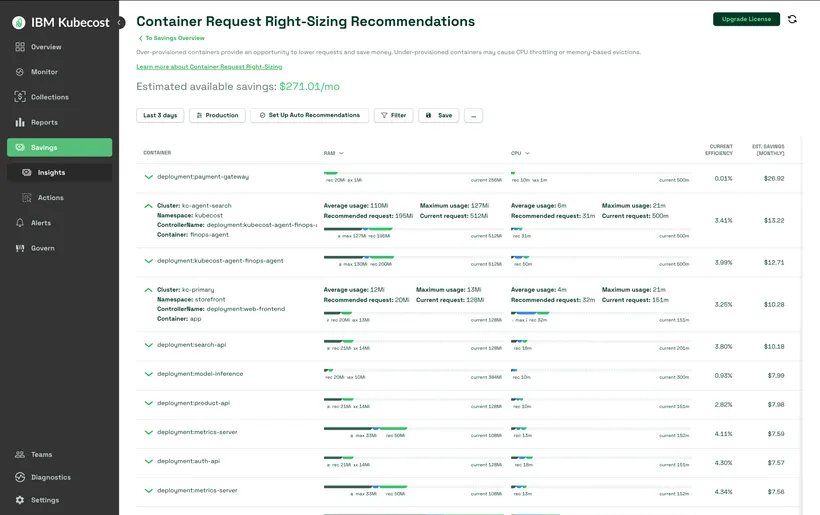Open the Insights sub-item
This screenshot has height=515, width=820.
(59, 173)
